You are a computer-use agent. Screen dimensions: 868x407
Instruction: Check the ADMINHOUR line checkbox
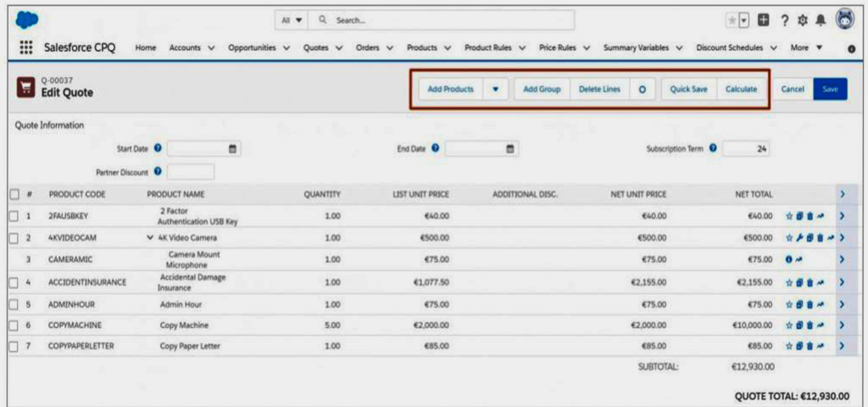click(x=15, y=305)
